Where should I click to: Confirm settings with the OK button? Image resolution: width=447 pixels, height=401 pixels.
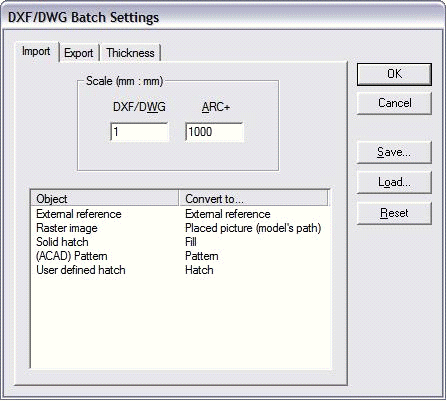click(394, 74)
